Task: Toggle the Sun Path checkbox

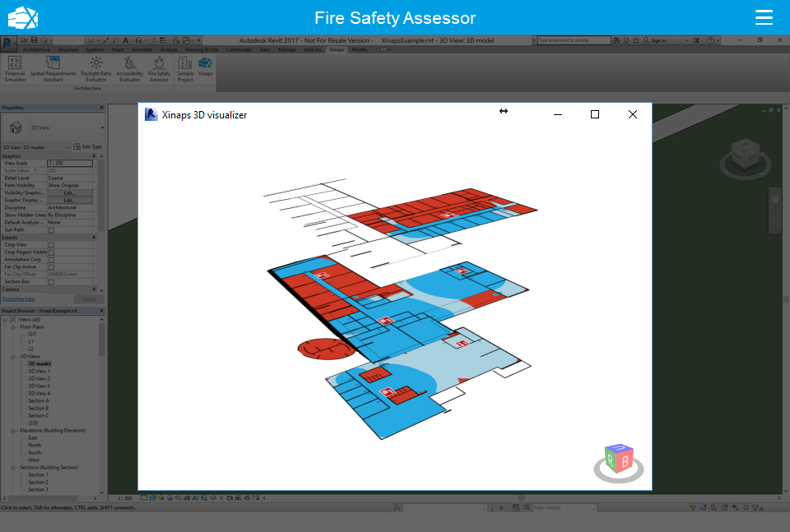Action: (x=51, y=230)
